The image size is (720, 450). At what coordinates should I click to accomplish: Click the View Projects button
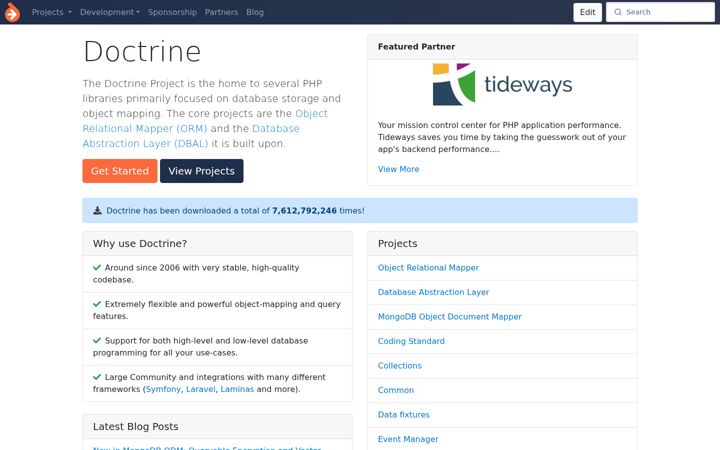point(202,171)
